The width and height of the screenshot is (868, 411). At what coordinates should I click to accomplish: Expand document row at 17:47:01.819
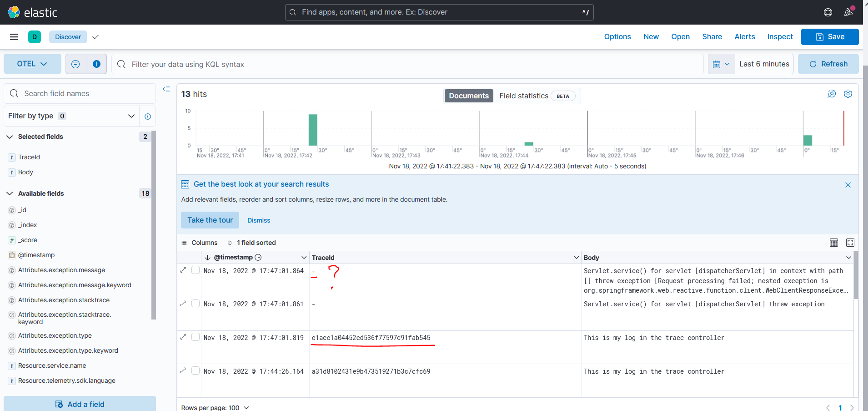pos(183,337)
